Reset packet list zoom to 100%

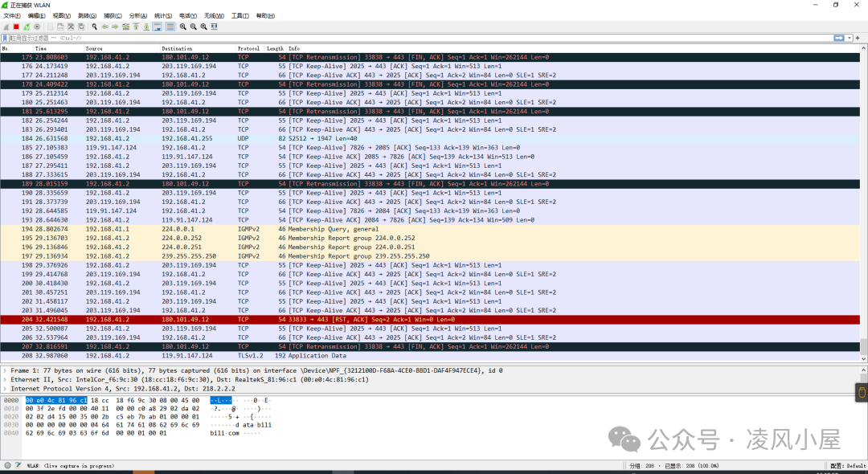203,27
